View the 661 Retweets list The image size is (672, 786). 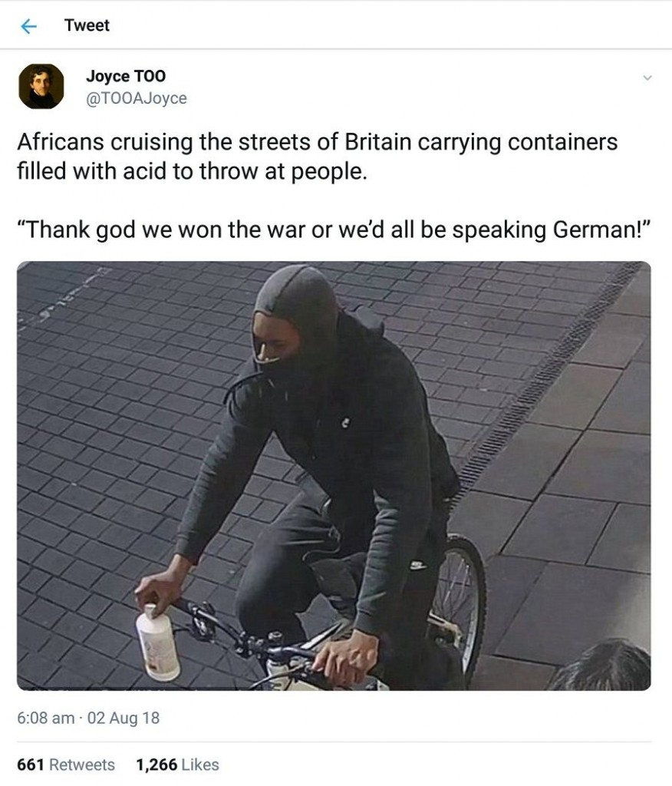tap(66, 765)
